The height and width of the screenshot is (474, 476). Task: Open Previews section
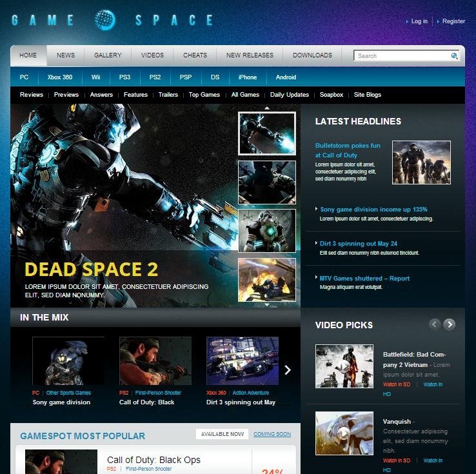tap(66, 95)
